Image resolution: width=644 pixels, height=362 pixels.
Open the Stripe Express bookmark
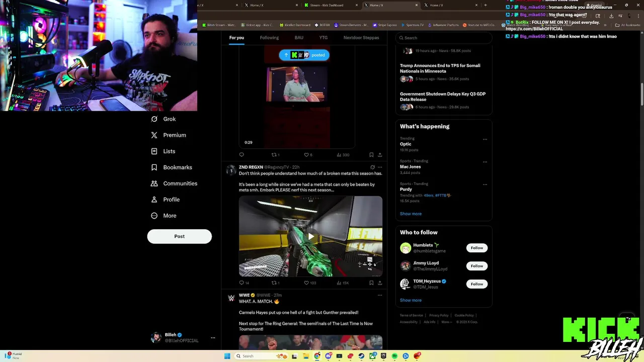385,25
